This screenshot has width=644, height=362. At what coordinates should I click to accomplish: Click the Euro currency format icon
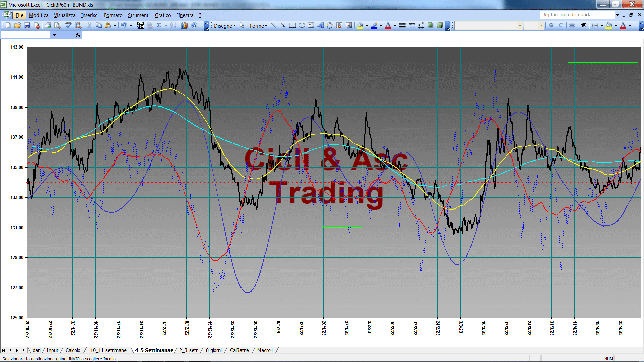click(583, 26)
